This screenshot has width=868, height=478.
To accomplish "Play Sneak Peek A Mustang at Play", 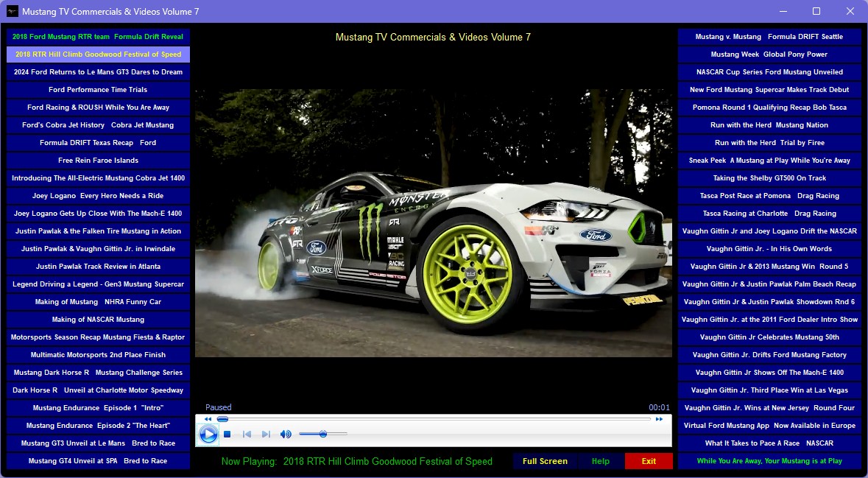I will point(769,161).
